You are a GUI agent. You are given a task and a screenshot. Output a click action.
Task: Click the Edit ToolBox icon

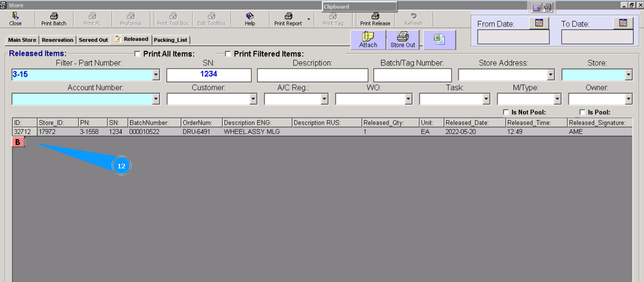pos(212,19)
